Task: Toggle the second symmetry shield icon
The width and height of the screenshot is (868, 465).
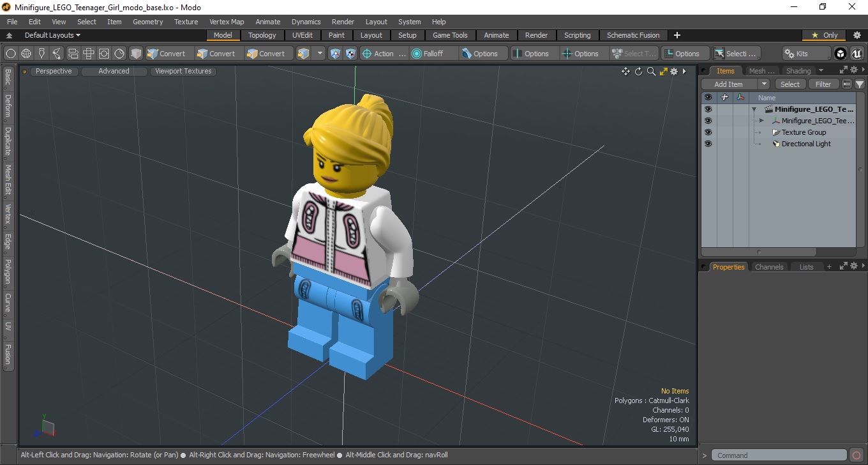Action: click(x=350, y=54)
